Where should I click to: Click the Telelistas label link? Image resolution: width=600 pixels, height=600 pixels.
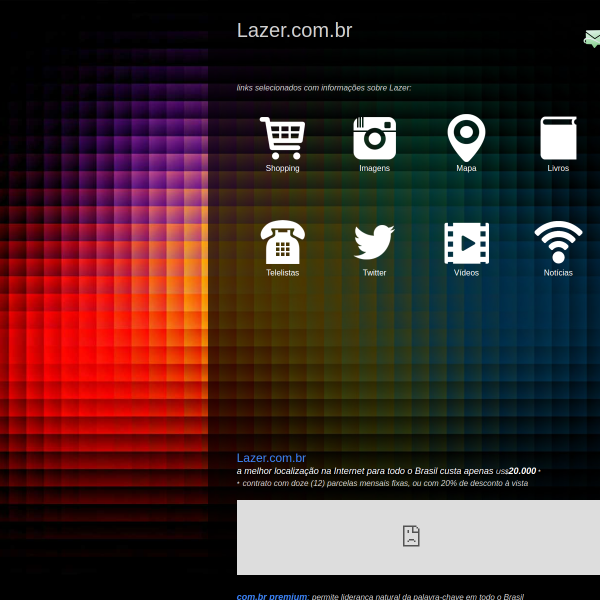[282, 273]
